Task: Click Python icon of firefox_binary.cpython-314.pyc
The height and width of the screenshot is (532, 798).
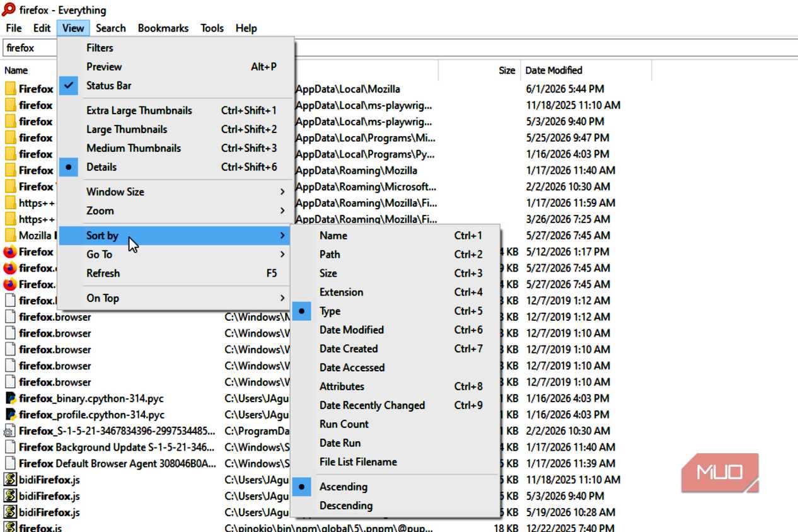Action: click(10, 398)
